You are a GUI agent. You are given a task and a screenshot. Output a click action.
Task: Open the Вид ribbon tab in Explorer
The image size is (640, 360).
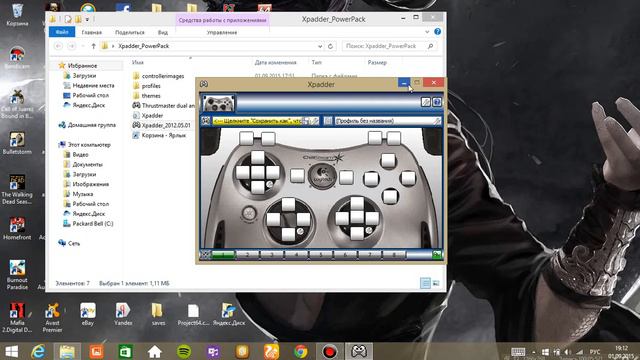[162, 32]
